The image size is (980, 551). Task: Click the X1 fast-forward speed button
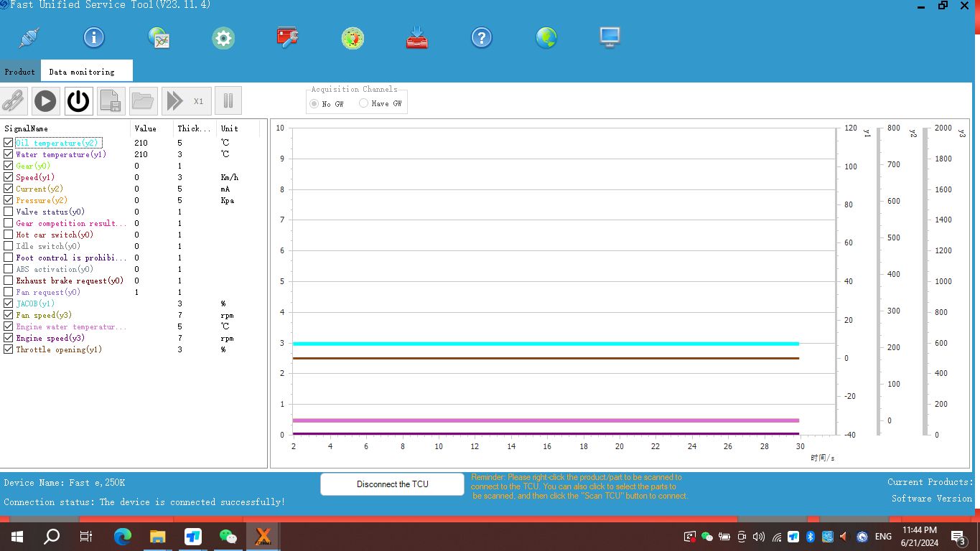pos(185,101)
